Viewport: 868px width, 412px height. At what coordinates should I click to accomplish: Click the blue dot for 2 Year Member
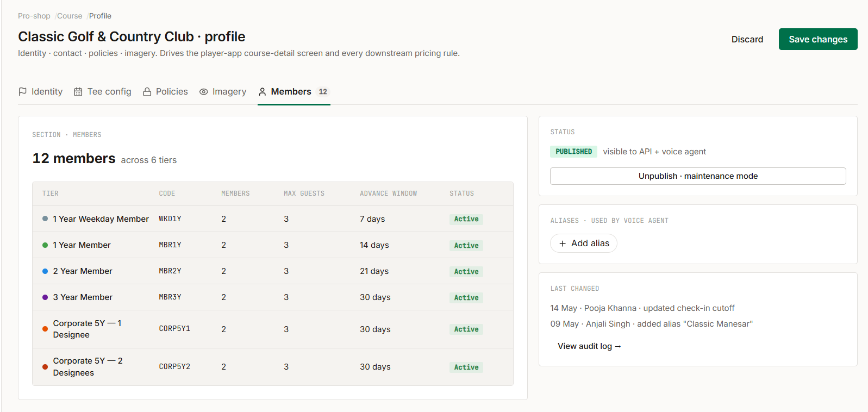click(45, 271)
